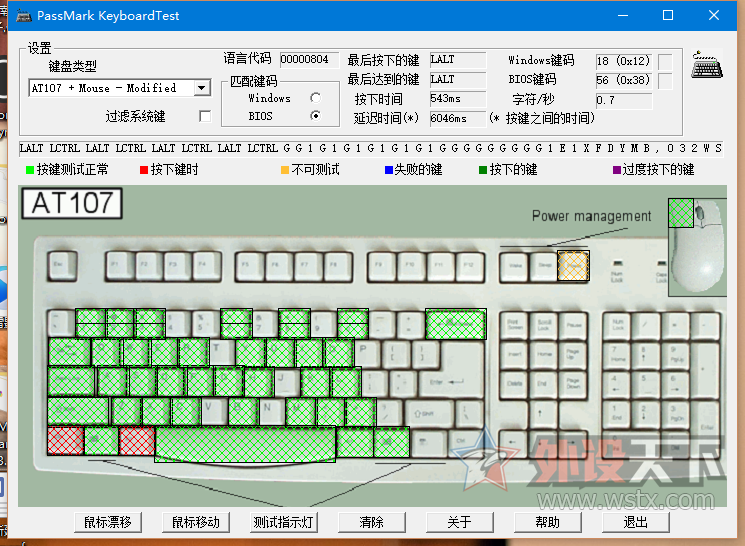Click the AT107 keyboard model label
The width and height of the screenshot is (745, 546).
point(72,203)
